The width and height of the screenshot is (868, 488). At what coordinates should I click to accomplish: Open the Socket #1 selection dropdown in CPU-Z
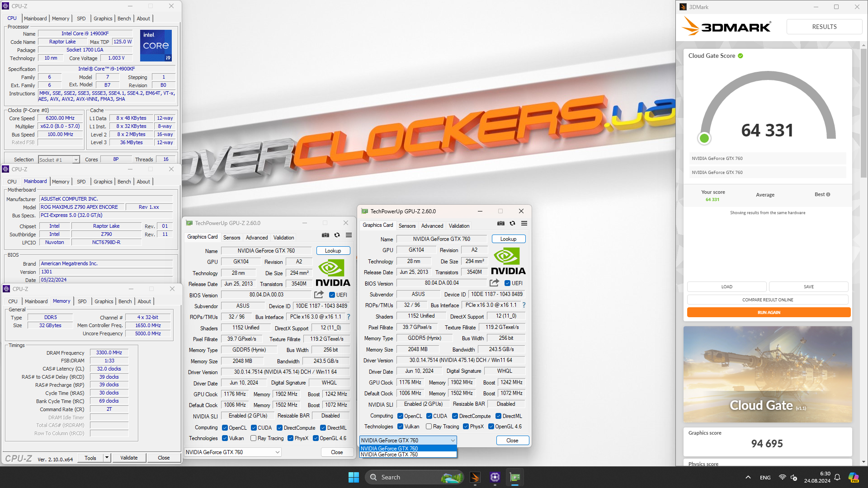pos(59,160)
